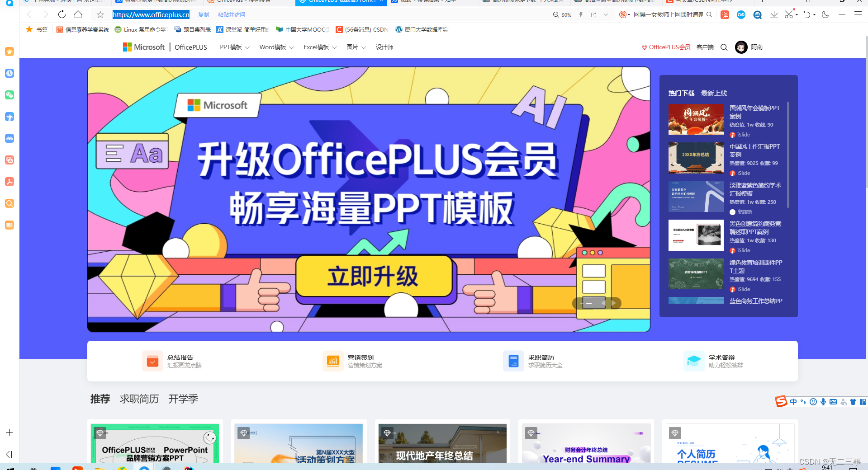Viewport: 868px width, 470px height.
Task: Open the user avatar for 阿南
Action: click(741, 47)
